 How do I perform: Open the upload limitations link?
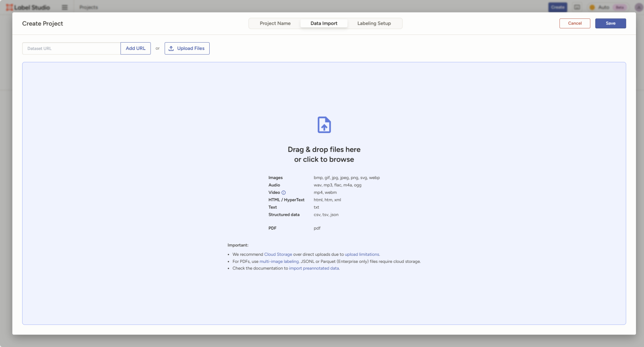click(x=362, y=254)
